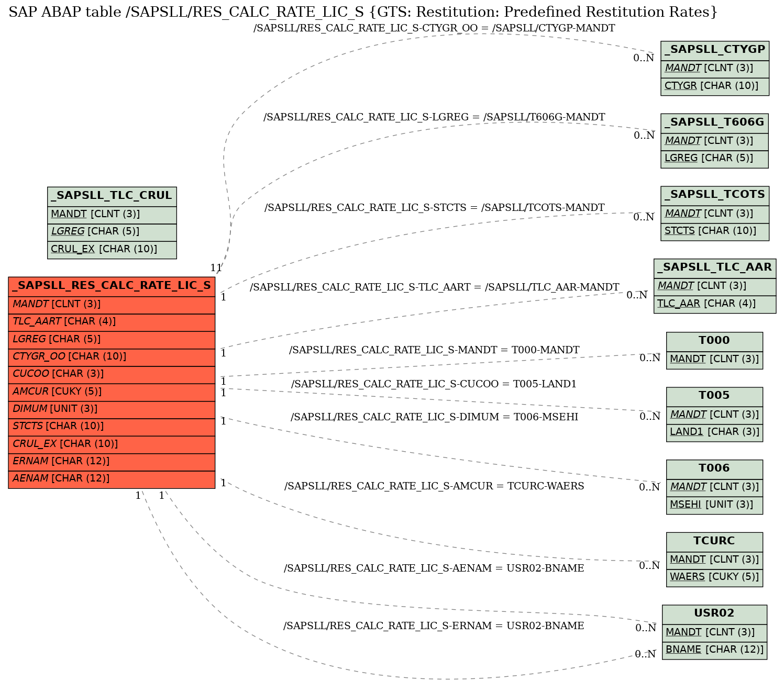Viewport: 784px width, 682px height.
Task: Select the STCTS [CHAR (10)] field in main table
Action: coord(112,427)
